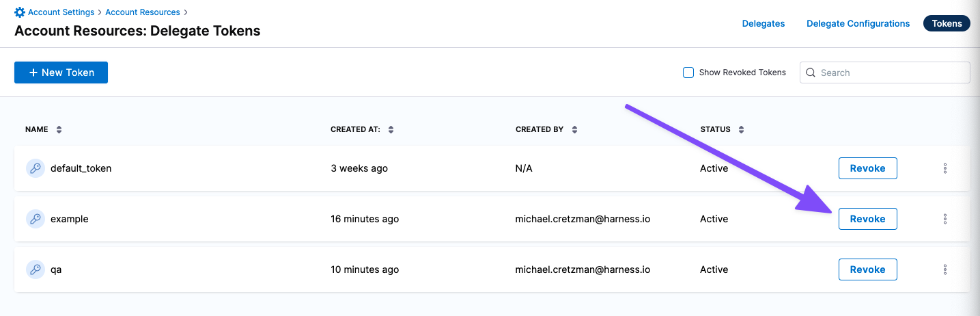Create a token with New Token button
Screen dimensions: 980x316
[x=61, y=73]
